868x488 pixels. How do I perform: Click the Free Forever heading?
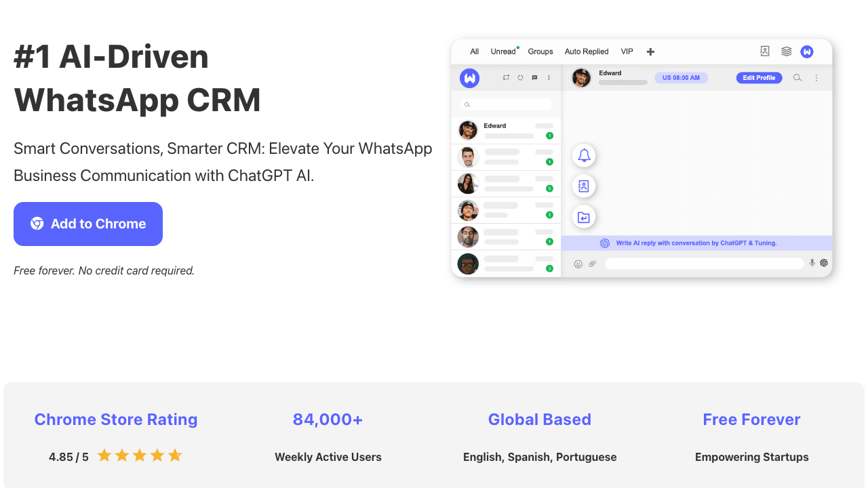[751, 420]
